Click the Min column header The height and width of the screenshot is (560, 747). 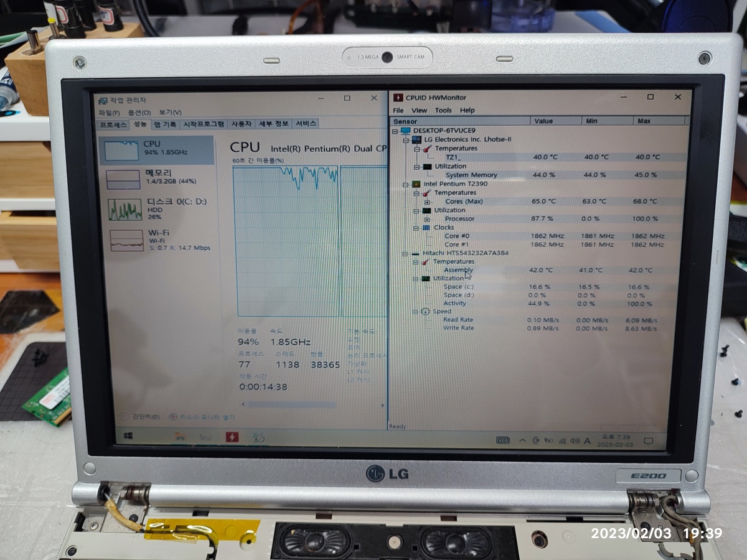(607, 121)
